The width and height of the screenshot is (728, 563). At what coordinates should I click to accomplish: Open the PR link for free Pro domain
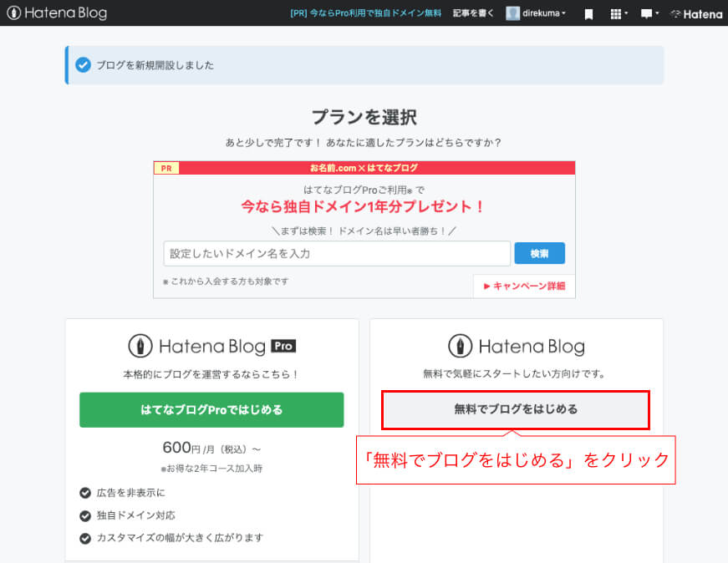[365, 13]
